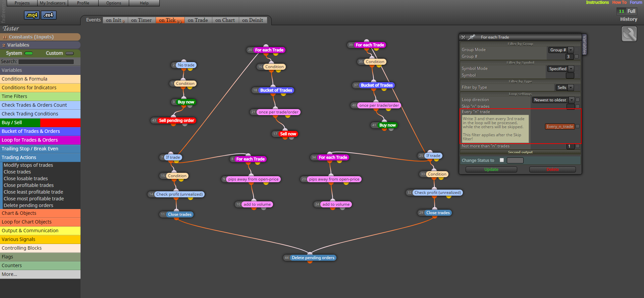Image resolution: width=644 pixels, height=298 pixels.
Task: Click the green Update button
Action: 491,169
